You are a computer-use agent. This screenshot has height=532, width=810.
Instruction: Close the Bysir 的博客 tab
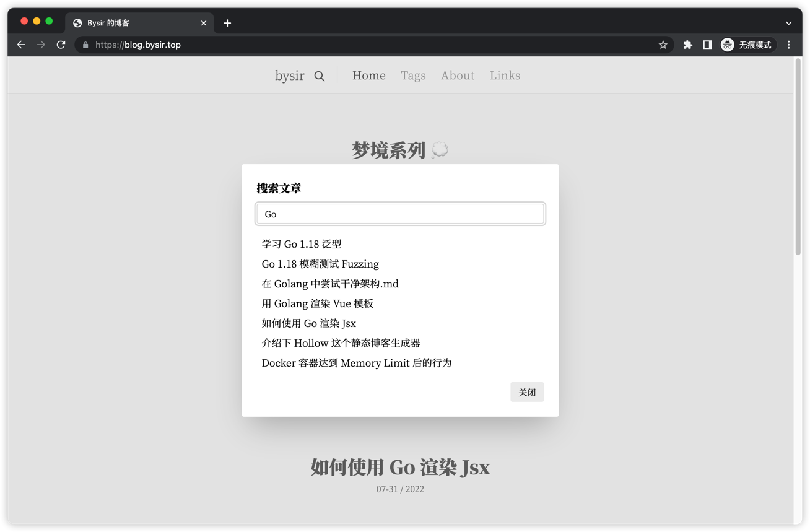(204, 23)
